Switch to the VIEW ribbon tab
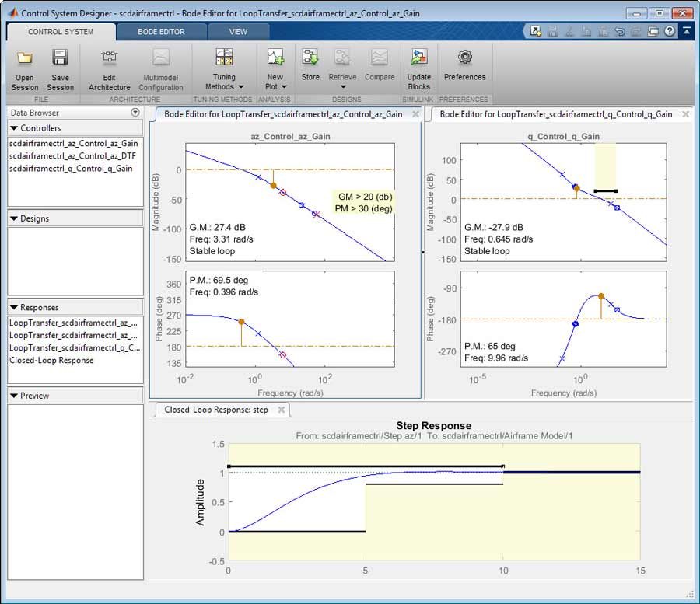Image resolution: width=700 pixels, height=604 pixels. (x=238, y=32)
